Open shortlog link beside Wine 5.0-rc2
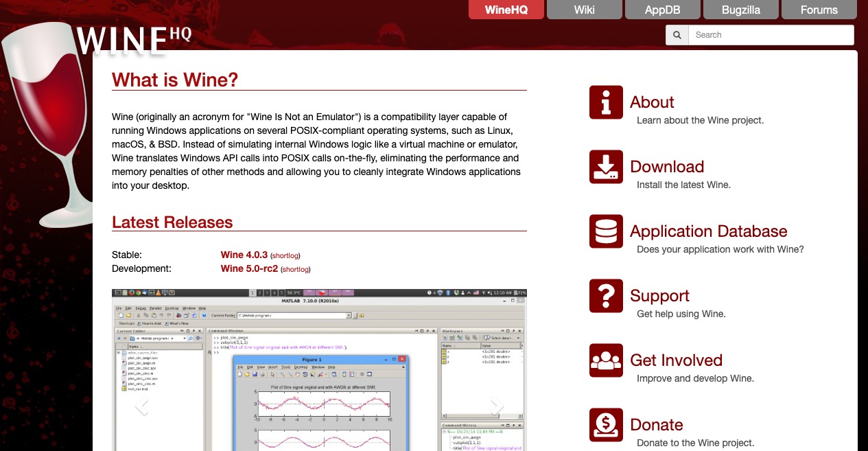868x451 pixels. point(295,269)
